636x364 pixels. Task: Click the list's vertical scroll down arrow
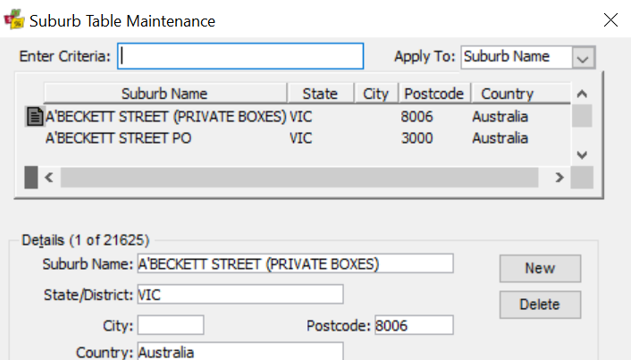click(582, 155)
